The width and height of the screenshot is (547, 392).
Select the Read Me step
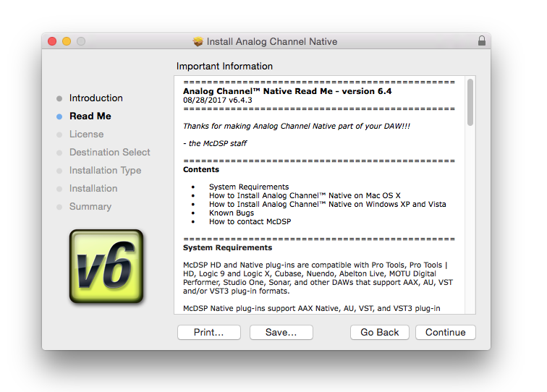click(90, 116)
